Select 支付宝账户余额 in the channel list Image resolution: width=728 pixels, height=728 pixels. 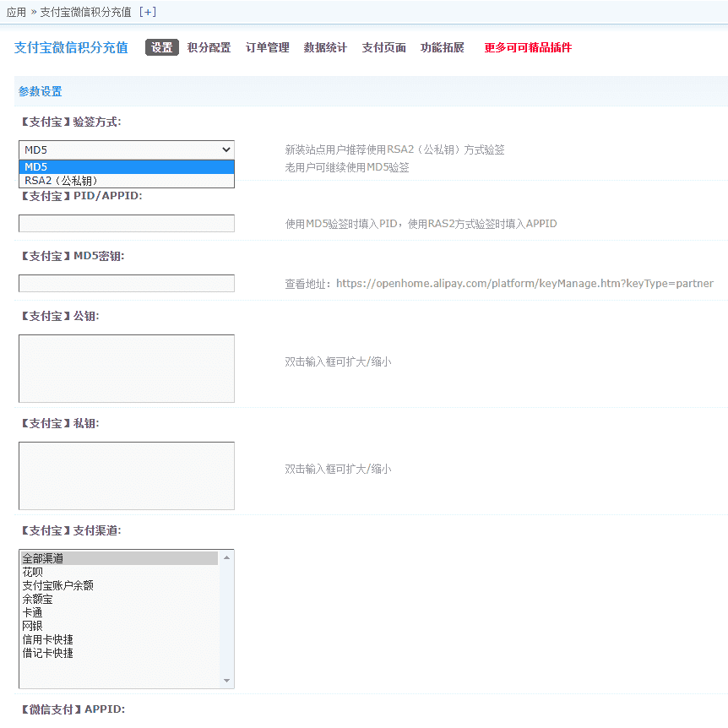point(119,585)
